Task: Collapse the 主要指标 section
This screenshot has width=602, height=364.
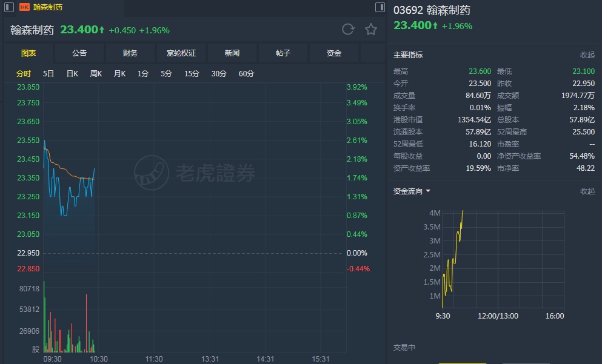Action: click(x=587, y=55)
